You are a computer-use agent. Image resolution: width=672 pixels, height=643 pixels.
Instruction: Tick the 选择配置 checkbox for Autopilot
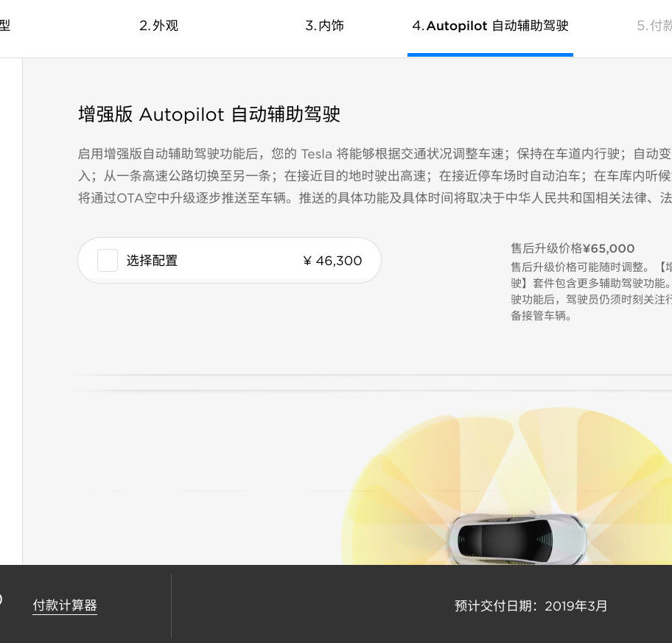point(108,261)
